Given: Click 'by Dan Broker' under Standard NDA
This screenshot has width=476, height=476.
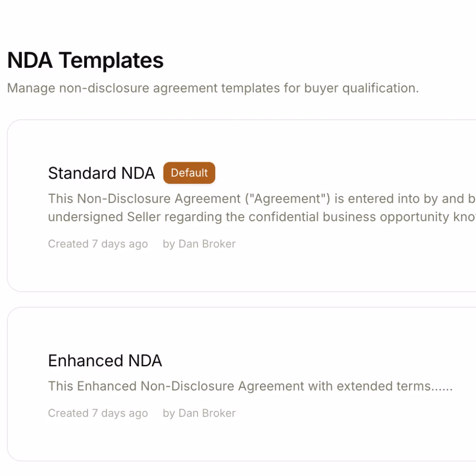Looking at the screenshot, I should (199, 244).
